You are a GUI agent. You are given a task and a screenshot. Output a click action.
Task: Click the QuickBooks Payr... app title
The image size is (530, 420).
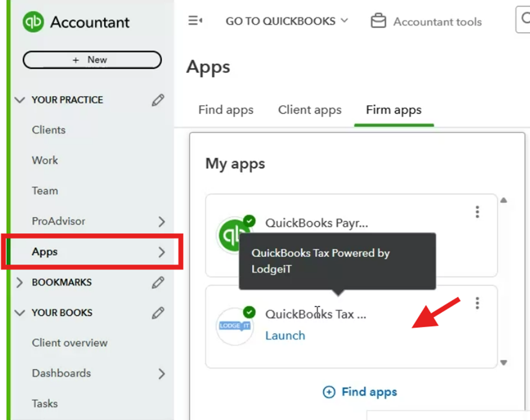(x=316, y=223)
